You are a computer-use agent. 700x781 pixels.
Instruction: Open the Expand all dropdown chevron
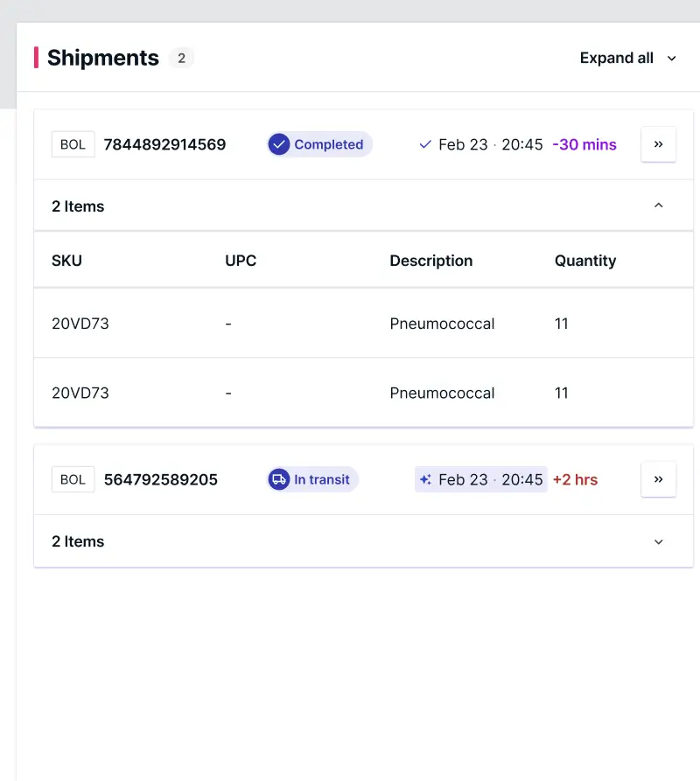tap(672, 59)
